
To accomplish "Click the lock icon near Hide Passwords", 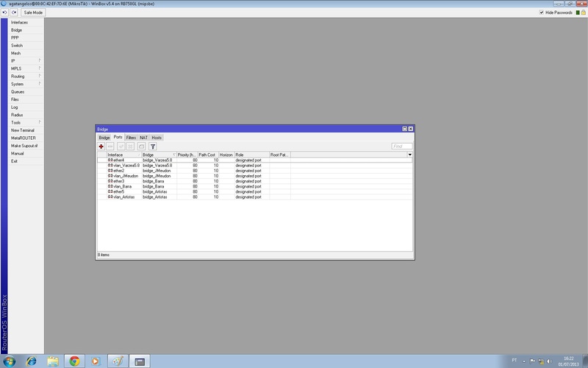I will [x=584, y=13].
